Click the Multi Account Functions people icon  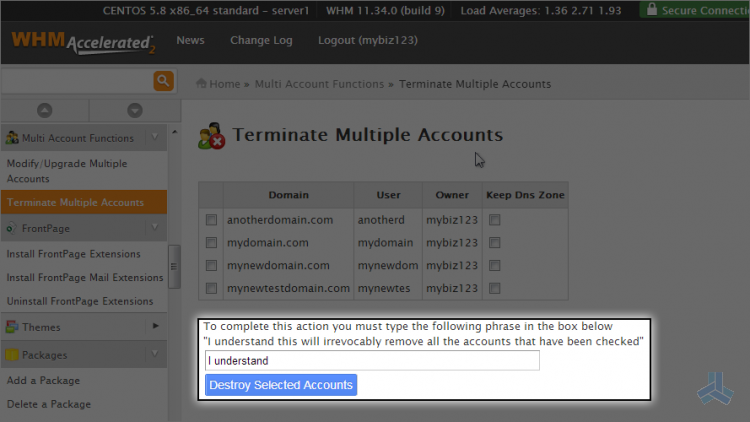(12, 138)
